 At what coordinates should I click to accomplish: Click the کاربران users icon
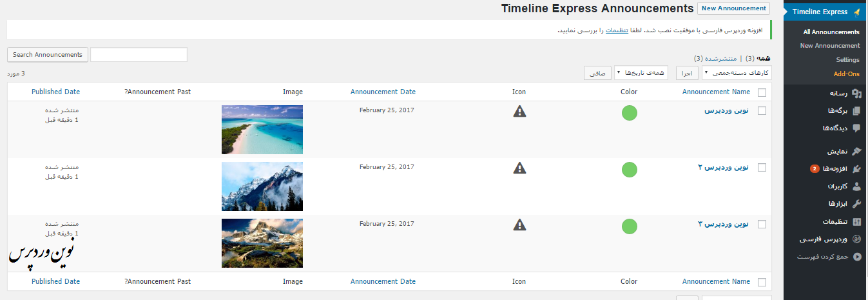point(856,186)
